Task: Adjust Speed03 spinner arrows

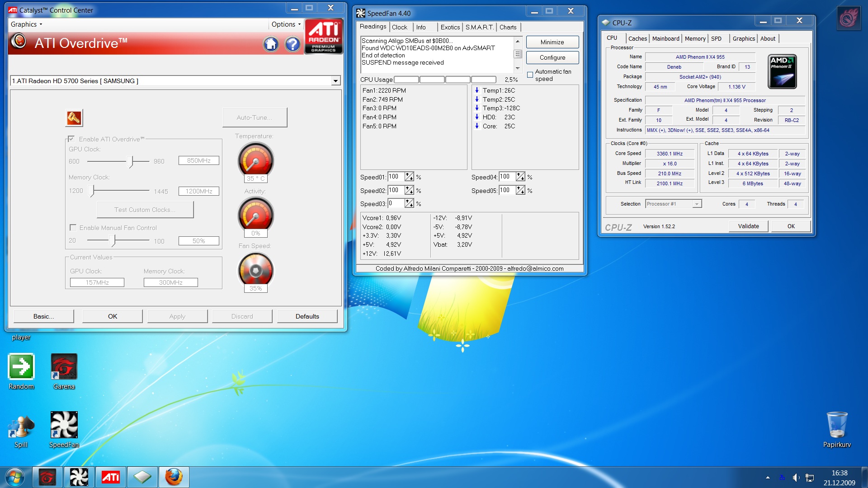Action: coord(409,203)
